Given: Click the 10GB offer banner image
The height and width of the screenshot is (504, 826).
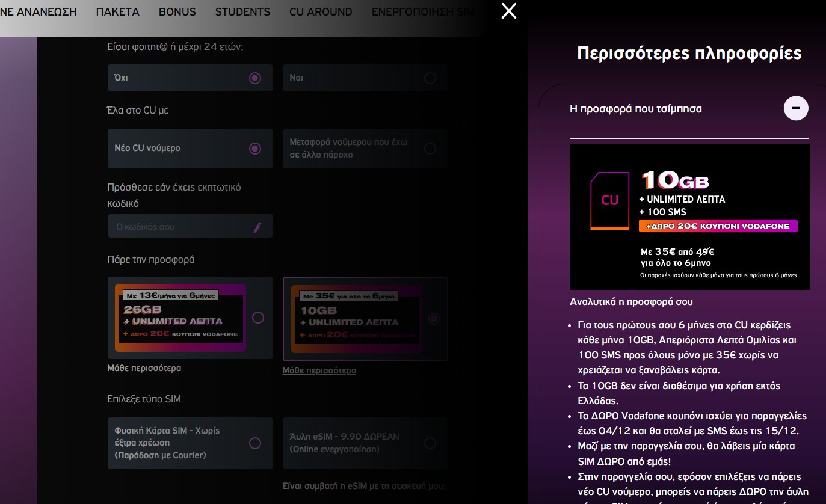Looking at the screenshot, I should coord(689,217).
